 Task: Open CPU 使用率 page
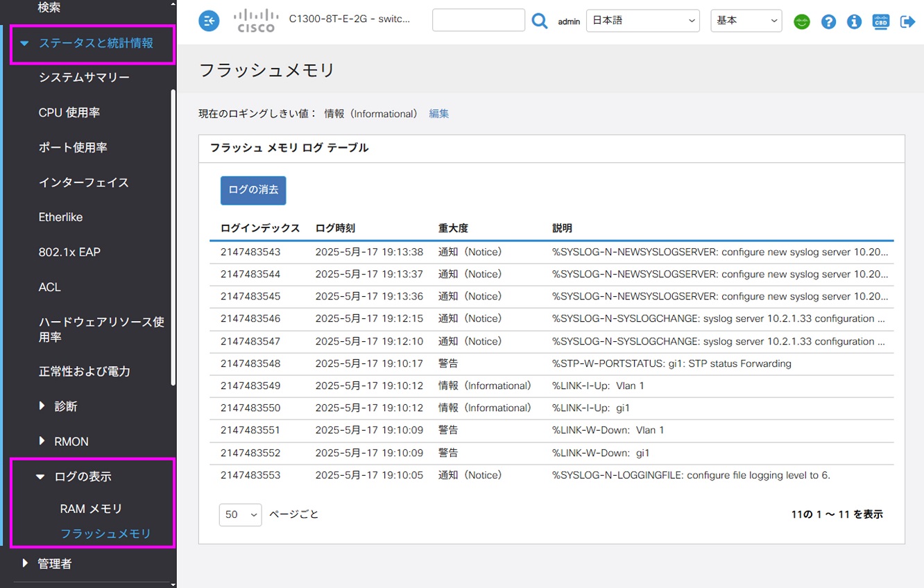[69, 112]
